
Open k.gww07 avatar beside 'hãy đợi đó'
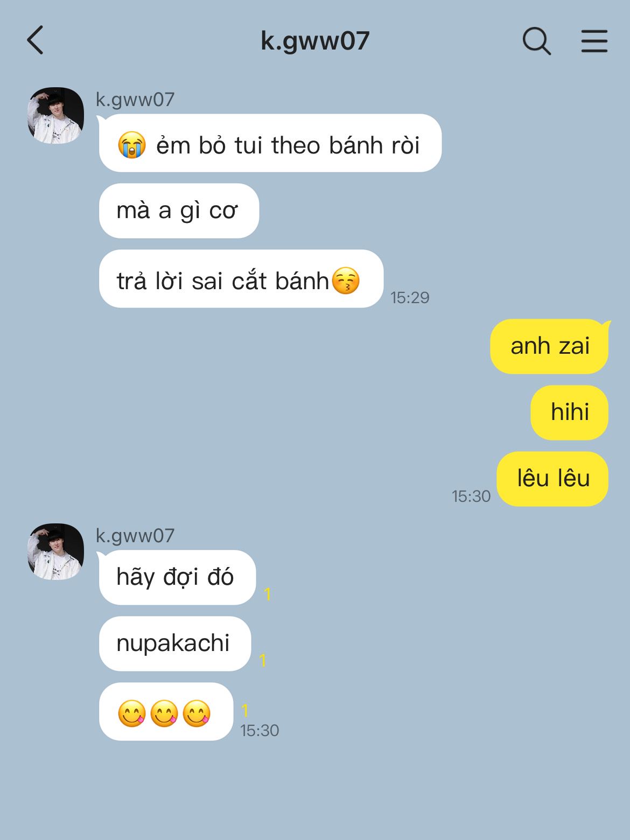[55, 551]
